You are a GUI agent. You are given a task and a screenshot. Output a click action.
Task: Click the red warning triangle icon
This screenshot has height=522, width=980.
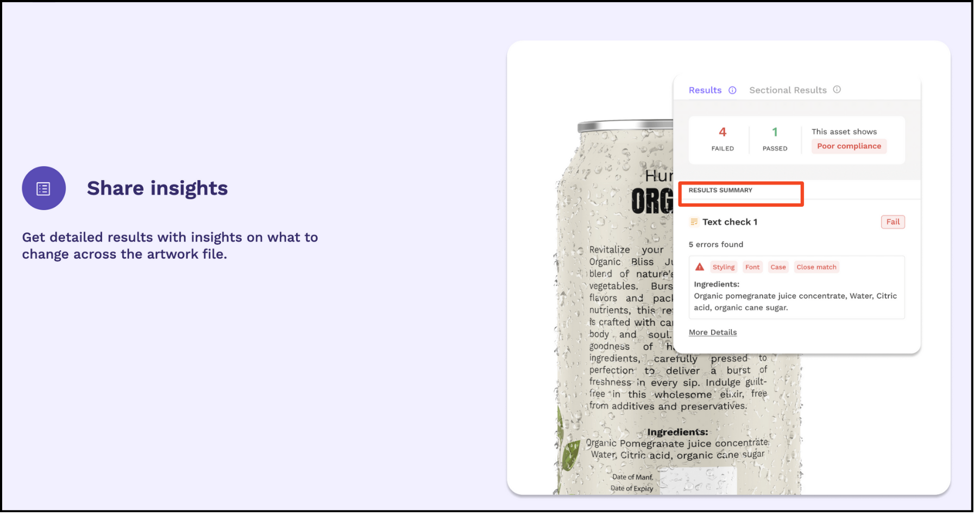click(700, 267)
